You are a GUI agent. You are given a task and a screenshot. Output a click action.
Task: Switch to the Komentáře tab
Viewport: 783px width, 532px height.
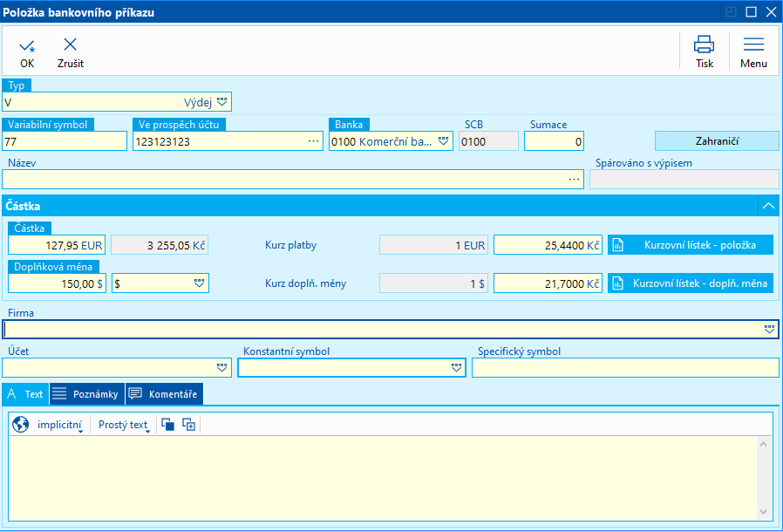(x=164, y=394)
